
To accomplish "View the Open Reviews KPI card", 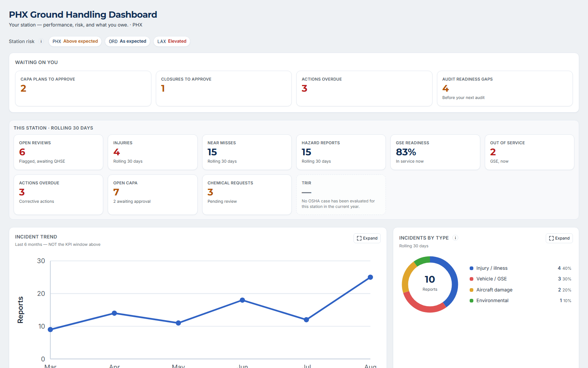I will click(x=58, y=152).
